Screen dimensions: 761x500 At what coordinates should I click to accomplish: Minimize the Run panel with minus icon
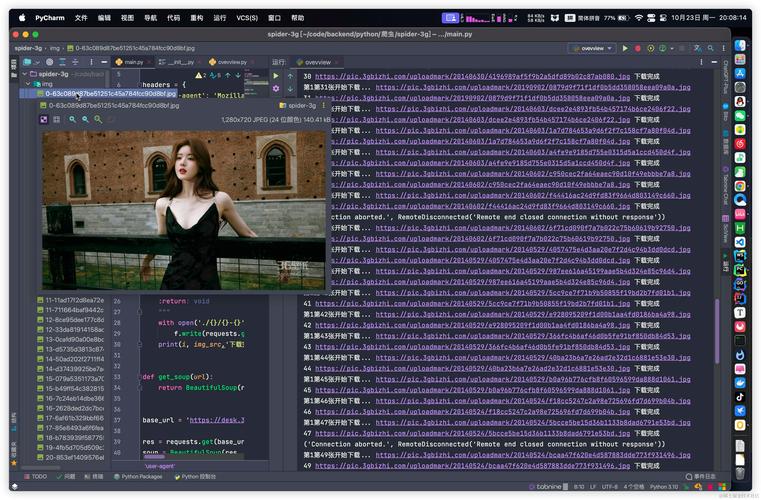point(714,62)
